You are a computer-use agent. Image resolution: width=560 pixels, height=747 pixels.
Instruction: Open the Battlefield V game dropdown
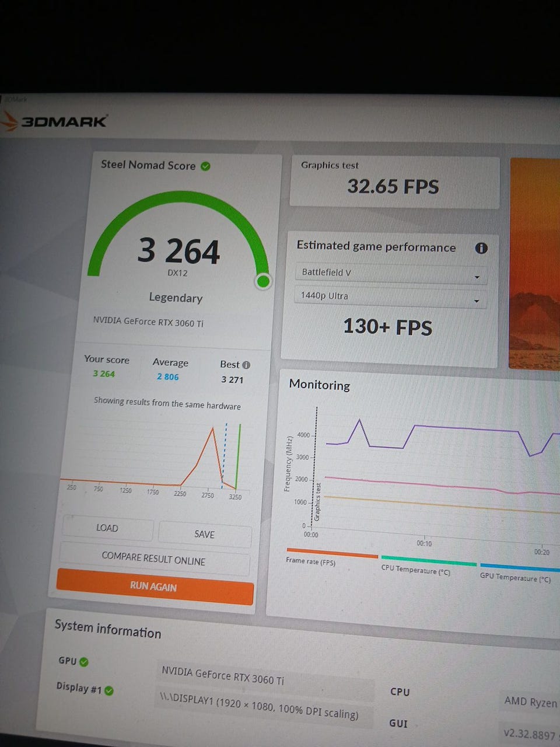tap(390, 274)
